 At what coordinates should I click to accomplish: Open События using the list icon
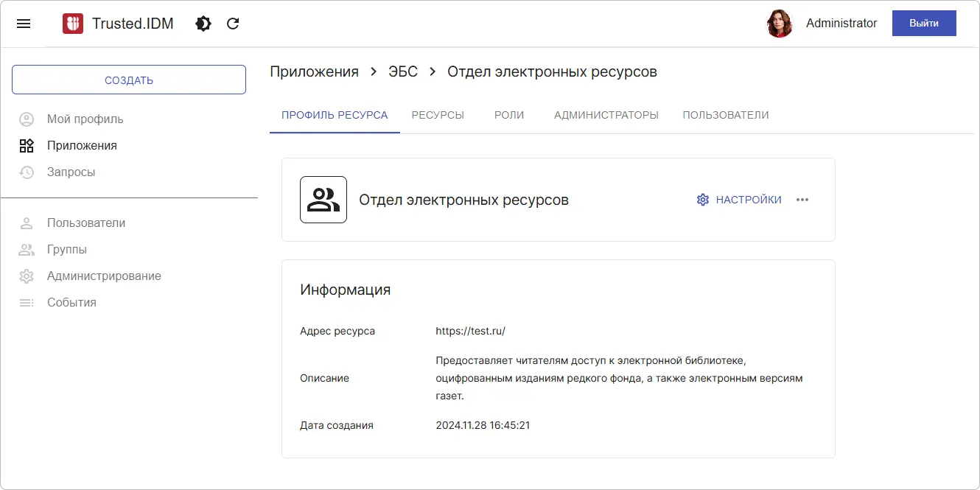[x=27, y=302]
